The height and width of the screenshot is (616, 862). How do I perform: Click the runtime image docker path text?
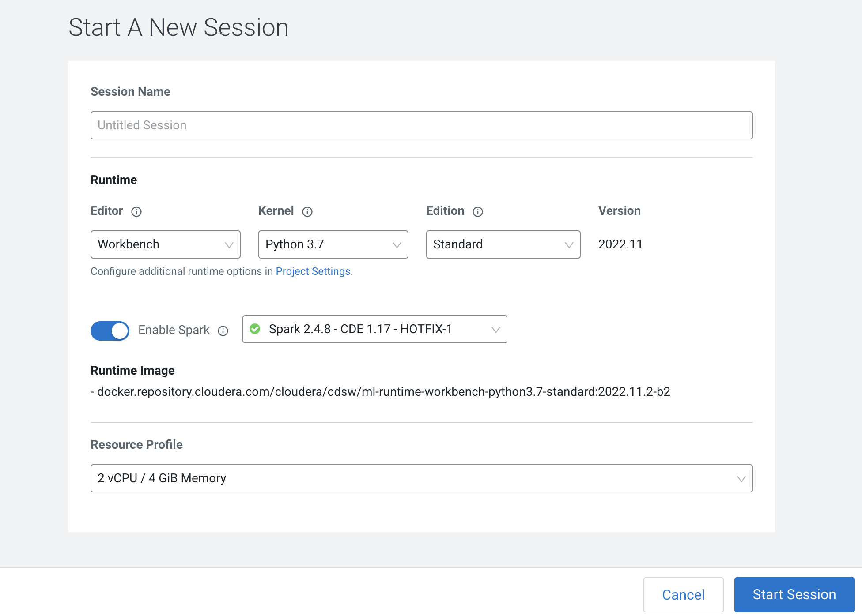[x=383, y=392]
